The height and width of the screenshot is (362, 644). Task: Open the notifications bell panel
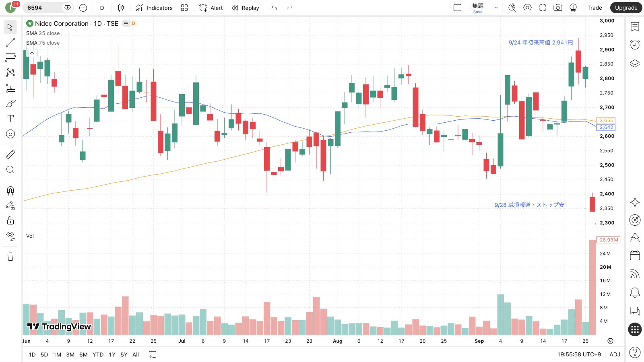click(635, 292)
